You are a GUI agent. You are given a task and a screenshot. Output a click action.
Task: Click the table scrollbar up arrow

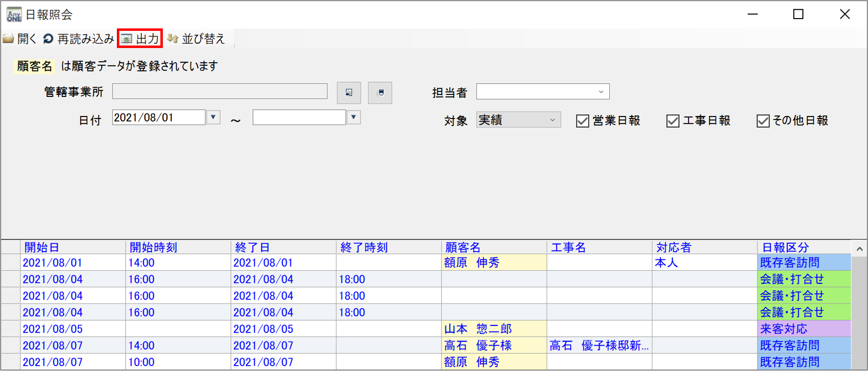pos(859,249)
